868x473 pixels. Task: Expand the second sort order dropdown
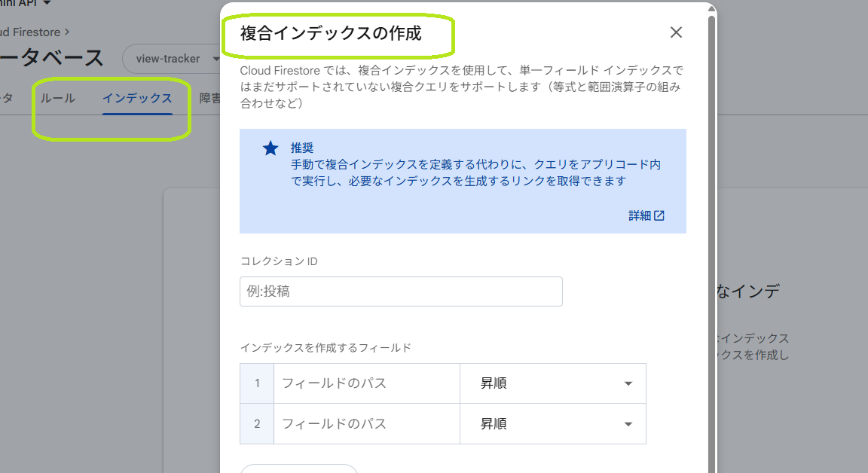coord(553,423)
